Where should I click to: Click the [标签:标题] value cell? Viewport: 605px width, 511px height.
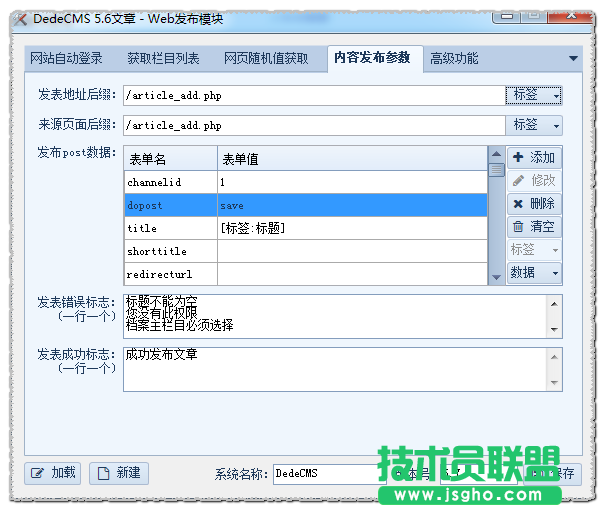[353, 228]
